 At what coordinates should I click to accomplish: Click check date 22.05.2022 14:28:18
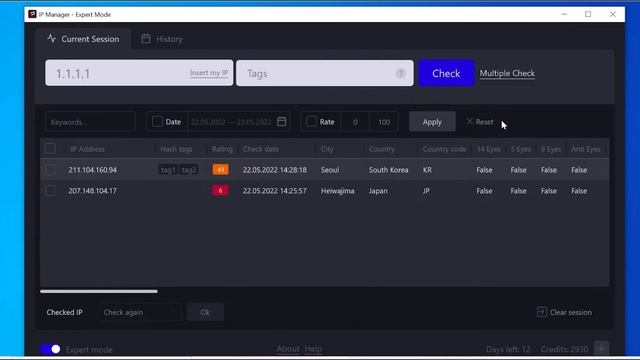click(x=275, y=170)
